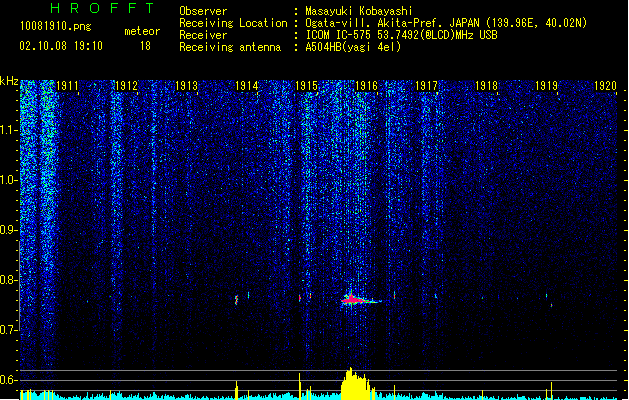Click the 0.9 kHz frequency label
Screen dimensions: 629x400
[8, 230]
